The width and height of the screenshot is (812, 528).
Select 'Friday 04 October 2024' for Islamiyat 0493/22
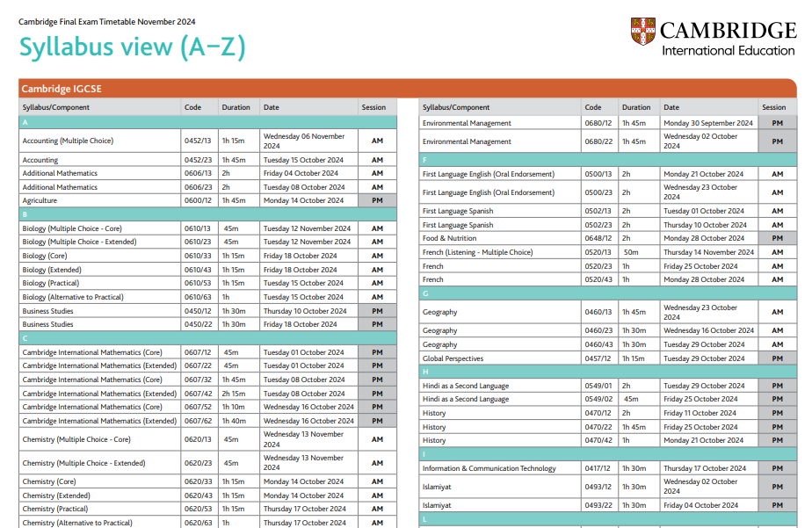click(x=700, y=505)
